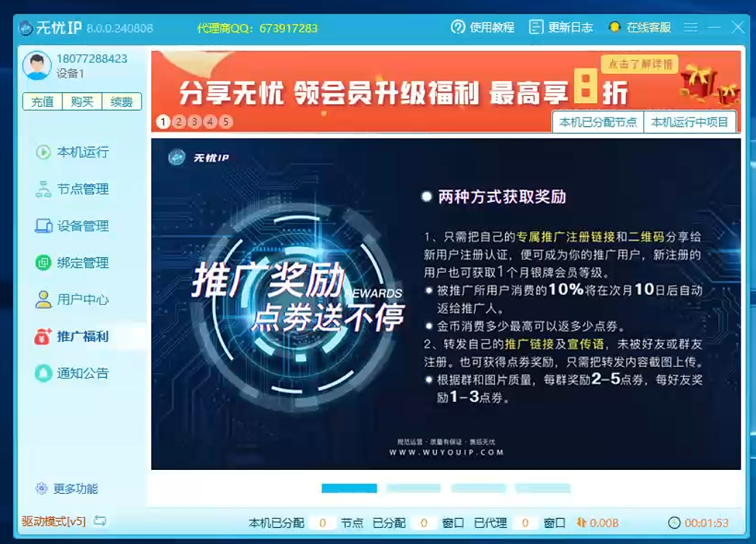Click the version number 8.0.0.240808
Image resolution: width=756 pixels, height=544 pixels.
coord(120,28)
